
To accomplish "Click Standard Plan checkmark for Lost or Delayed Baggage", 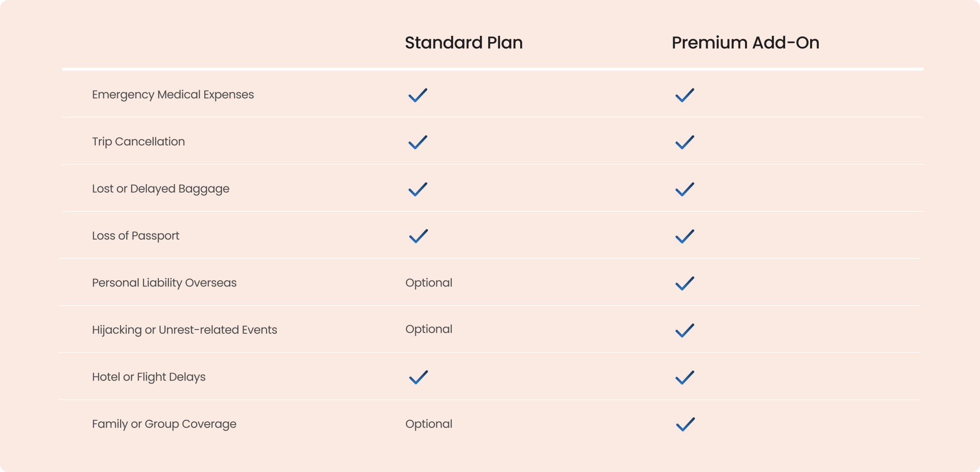I will (418, 189).
